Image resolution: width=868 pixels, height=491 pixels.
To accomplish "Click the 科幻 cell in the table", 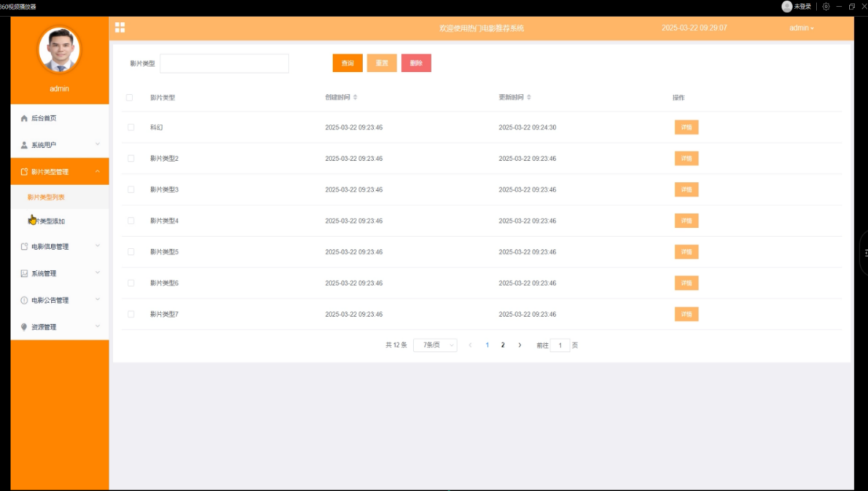I will 157,127.
